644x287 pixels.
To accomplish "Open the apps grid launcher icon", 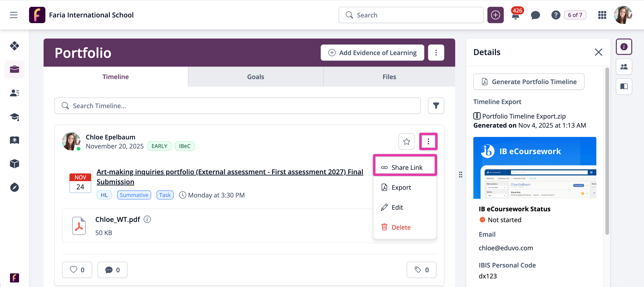I will [602, 15].
